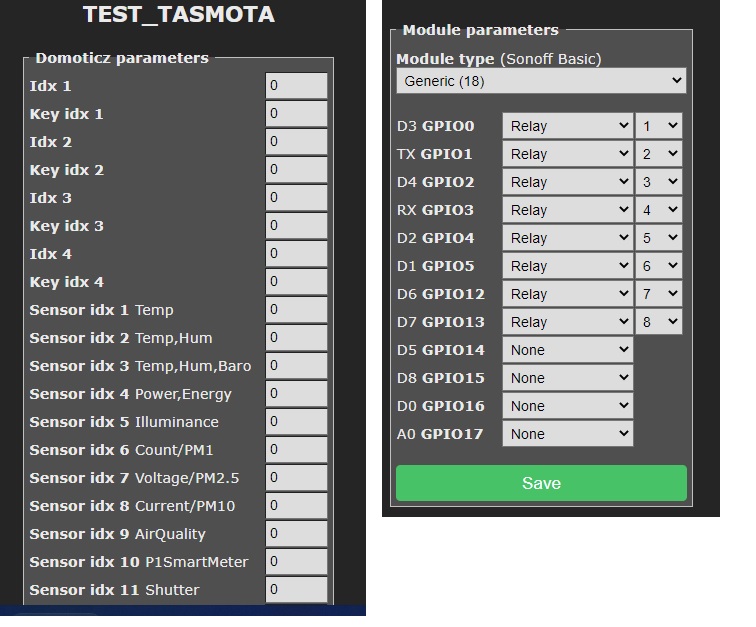Click the A0 GPIO17 label
Image resolution: width=756 pixels, height=627 pixels.
click(x=440, y=434)
